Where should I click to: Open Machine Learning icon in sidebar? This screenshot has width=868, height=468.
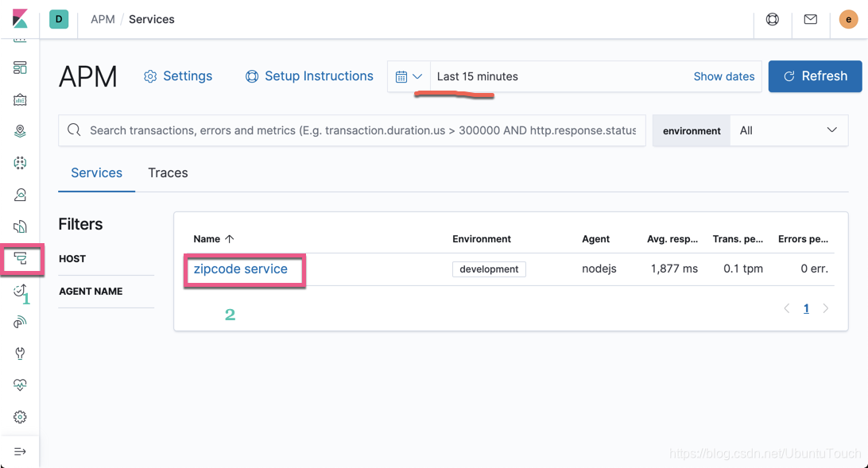pyautogui.click(x=20, y=163)
